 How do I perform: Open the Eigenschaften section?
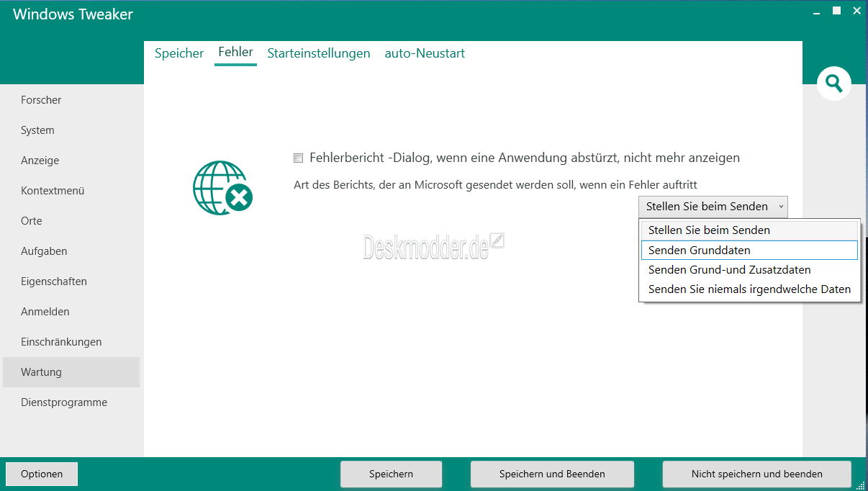[71, 281]
